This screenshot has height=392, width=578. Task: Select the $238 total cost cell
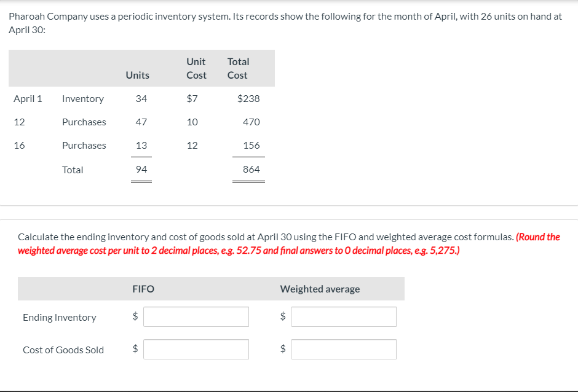click(x=248, y=99)
